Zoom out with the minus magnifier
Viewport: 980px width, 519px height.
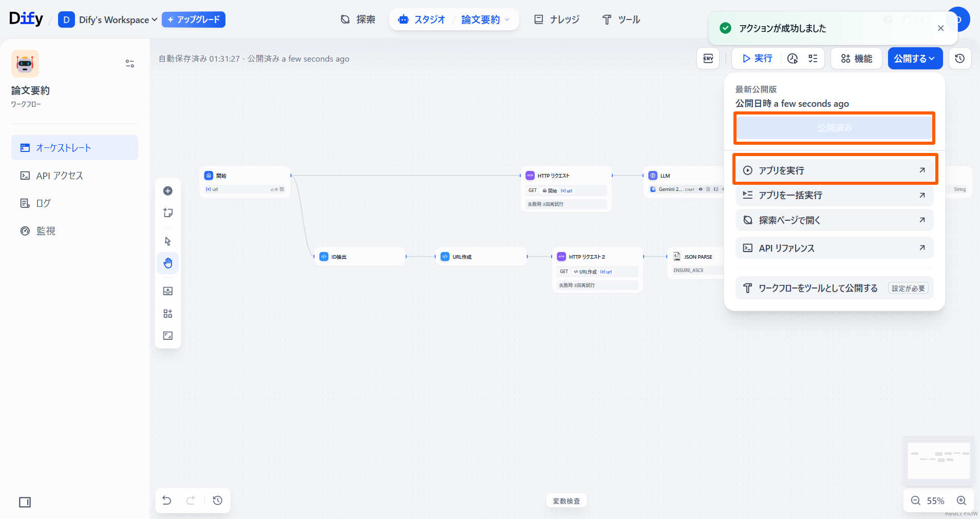tap(915, 501)
